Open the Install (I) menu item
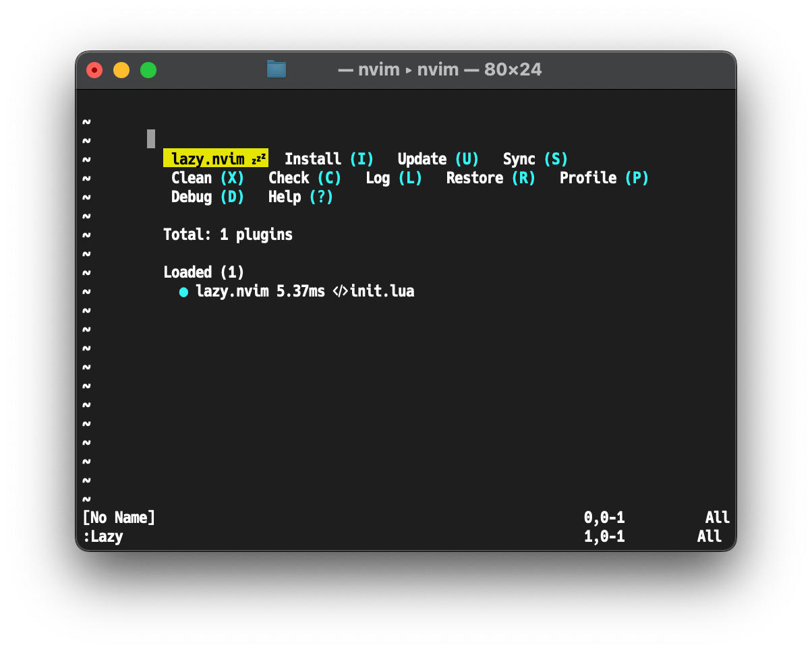This screenshot has height=651, width=812. pos(329,159)
